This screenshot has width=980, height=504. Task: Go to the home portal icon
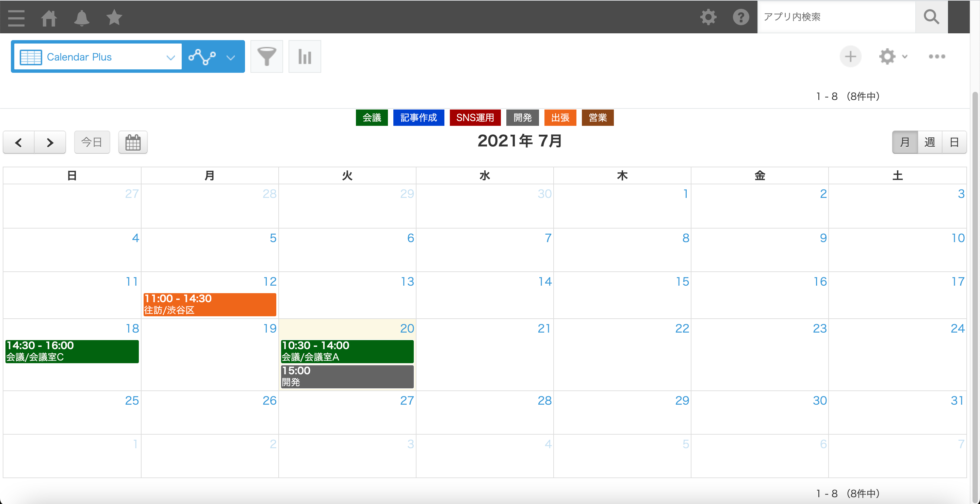49,17
